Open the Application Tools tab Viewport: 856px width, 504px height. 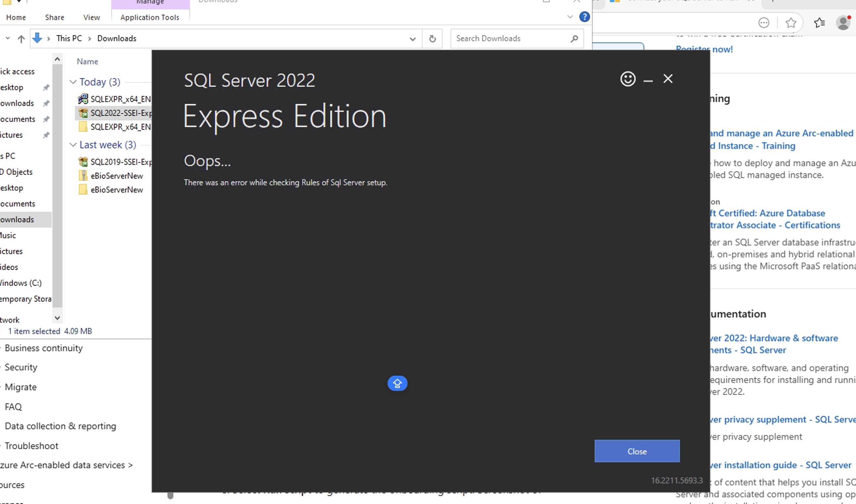point(150,17)
